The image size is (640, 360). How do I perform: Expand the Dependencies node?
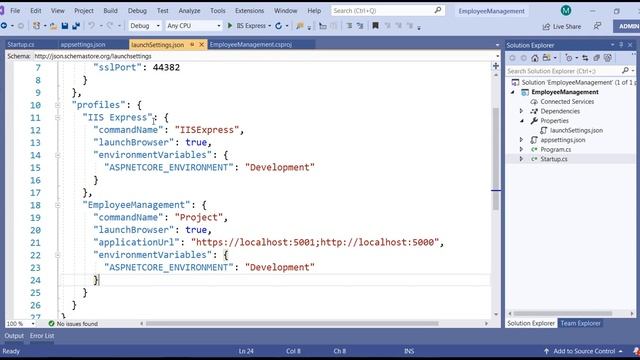tap(521, 111)
